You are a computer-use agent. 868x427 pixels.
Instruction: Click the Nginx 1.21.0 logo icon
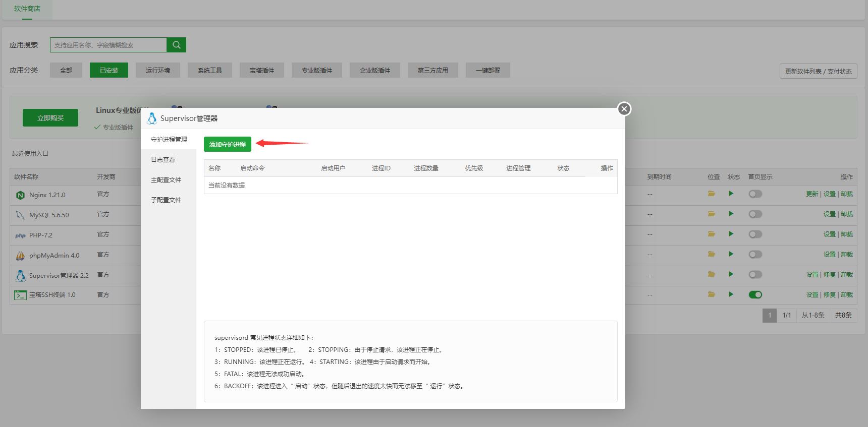(x=20, y=195)
